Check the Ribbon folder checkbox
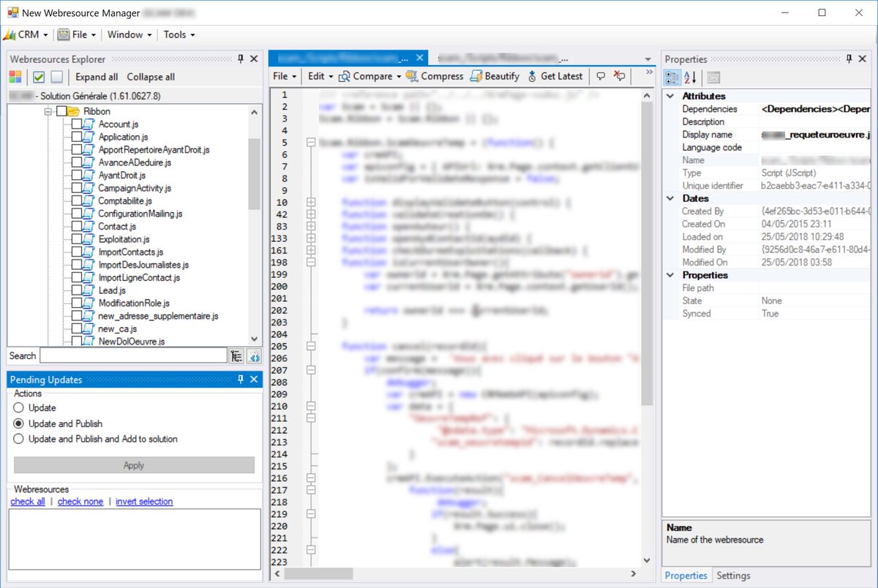This screenshot has width=878, height=588. point(61,111)
